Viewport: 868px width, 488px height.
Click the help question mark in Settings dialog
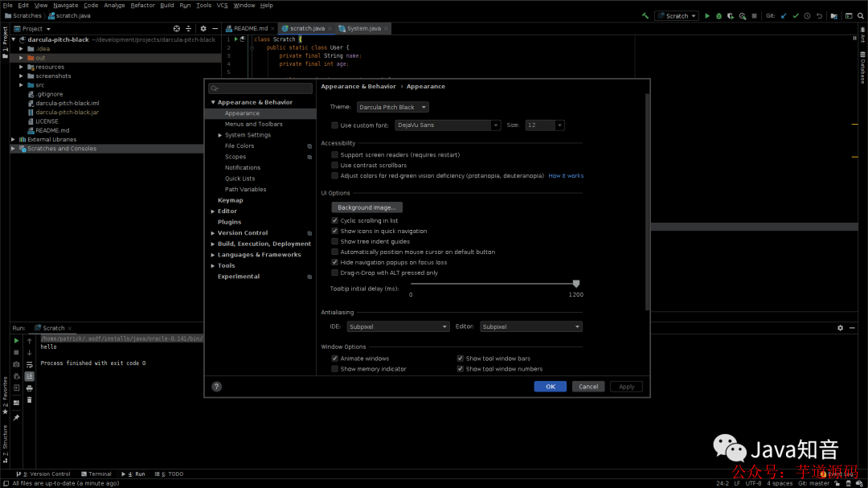(x=216, y=387)
